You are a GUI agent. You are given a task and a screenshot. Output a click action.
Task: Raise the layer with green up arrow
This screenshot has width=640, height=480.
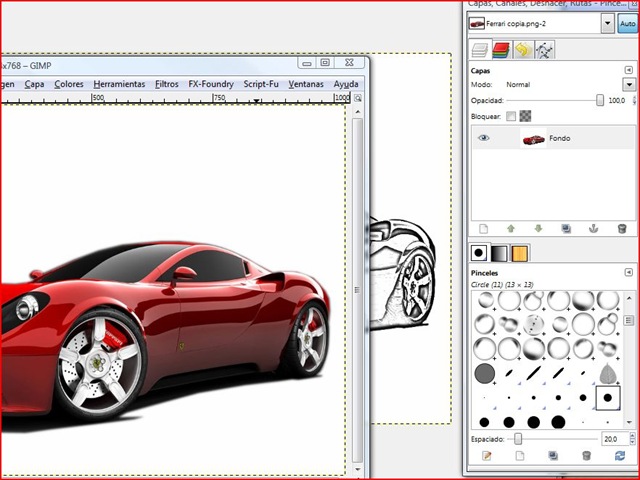click(511, 229)
